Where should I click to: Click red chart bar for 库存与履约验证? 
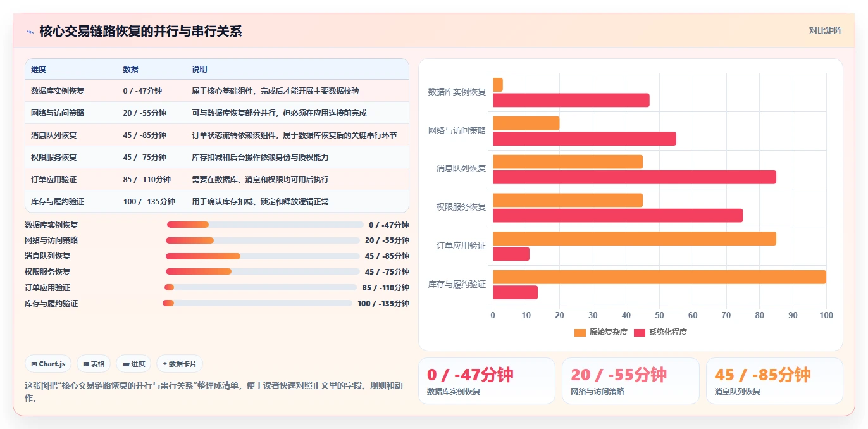click(516, 292)
